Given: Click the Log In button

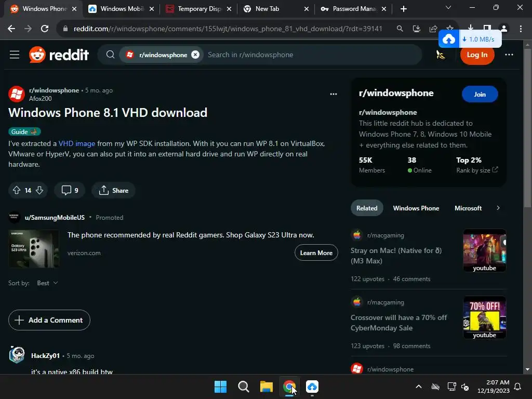Looking at the screenshot, I should pyautogui.click(x=477, y=55).
